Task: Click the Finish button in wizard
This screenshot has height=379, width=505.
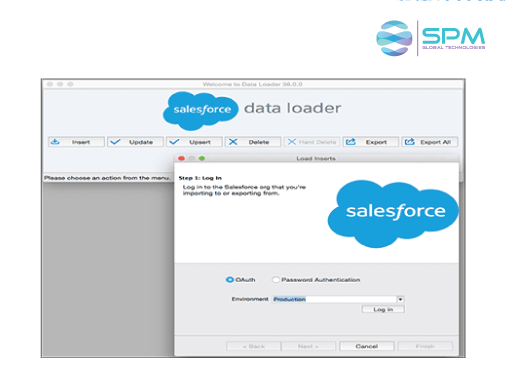Action: point(425,346)
